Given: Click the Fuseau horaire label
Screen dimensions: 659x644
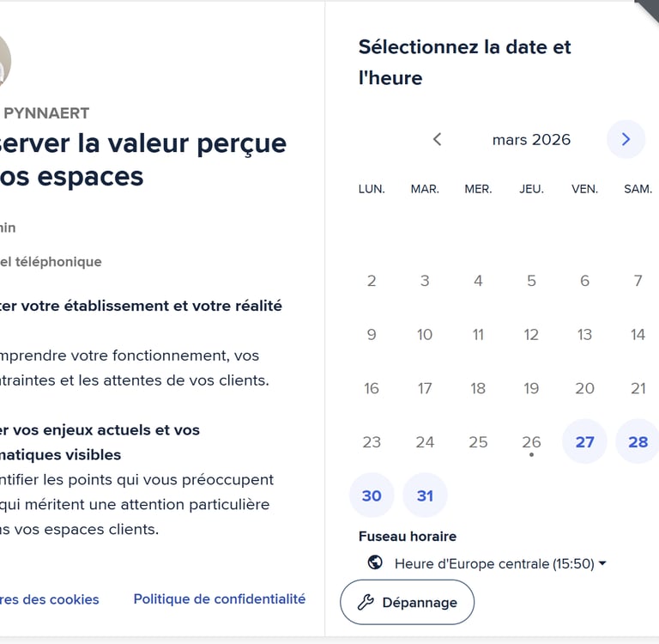Looking at the screenshot, I should [408, 537].
